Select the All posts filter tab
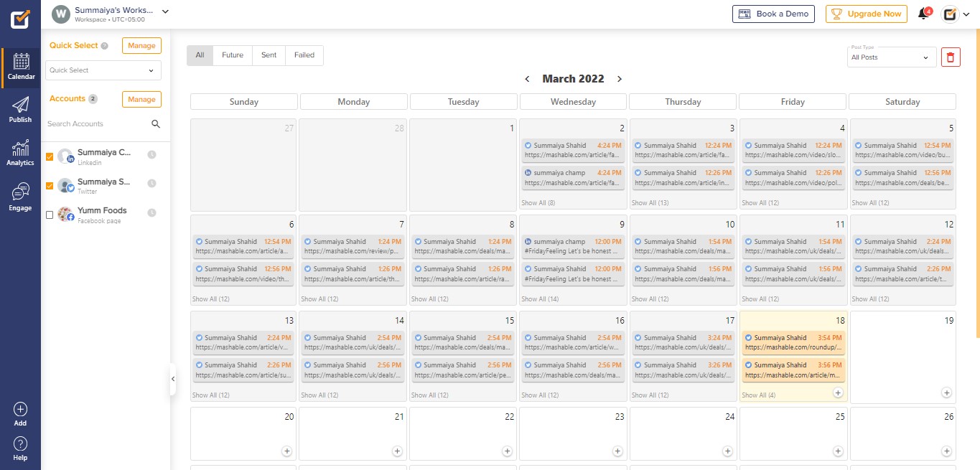980x470 pixels. 200,55
